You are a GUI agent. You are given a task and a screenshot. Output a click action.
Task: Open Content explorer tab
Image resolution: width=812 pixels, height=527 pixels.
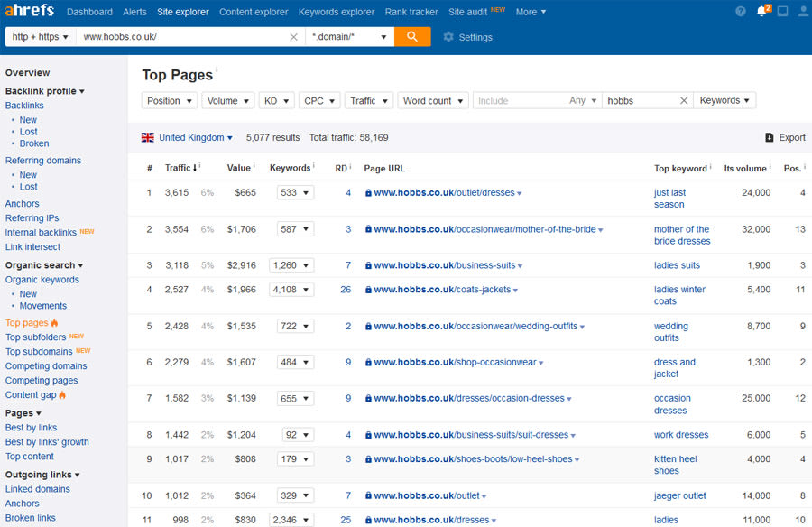[254, 12]
